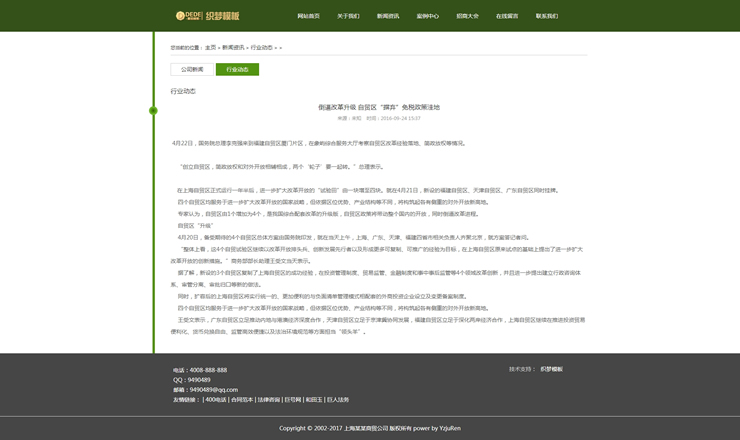Open the 网站首页 navigation item
Image resolution: width=740 pixels, height=440 pixels.
(309, 16)
